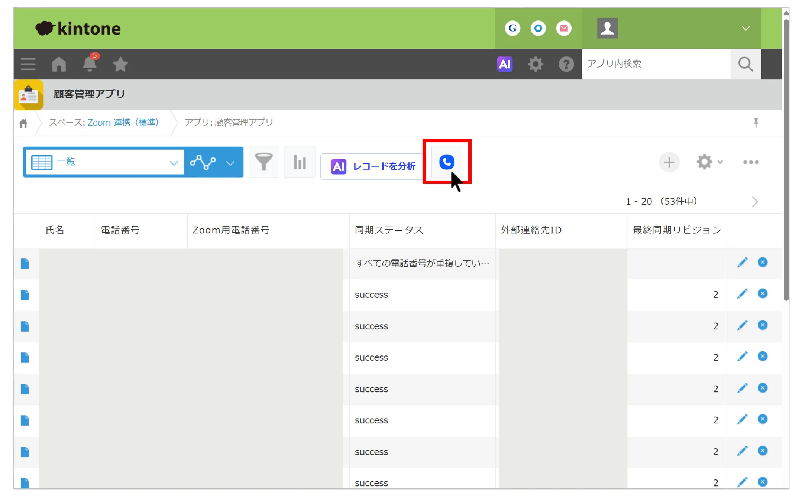Open the more options ellipsis menu
This screenshot has width=812, height=504.
click(751, 162)
